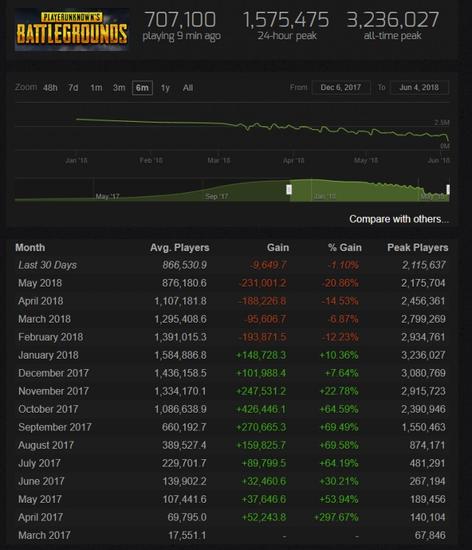This screenshot has height=550, width=472.
Task: Select the 3m zoom range
Action: click(x=119, y=88)
